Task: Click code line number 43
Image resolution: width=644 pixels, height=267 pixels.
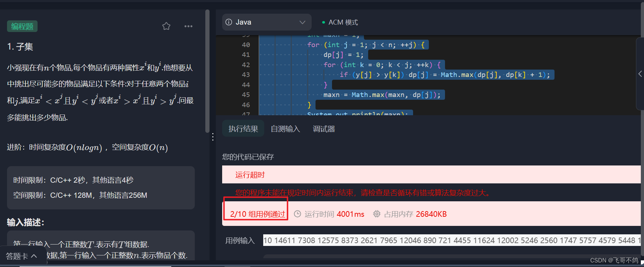Action: (x=246, y=75)
